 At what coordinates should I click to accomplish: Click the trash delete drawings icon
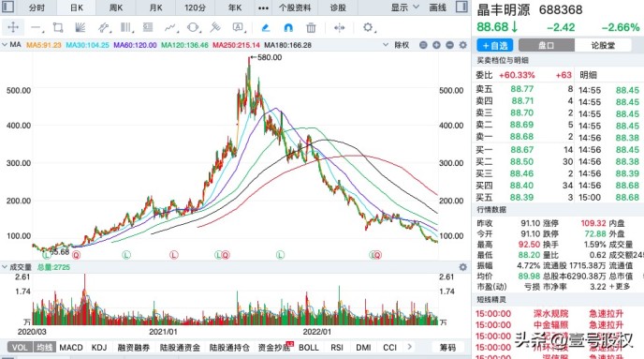click(x=311, y=27)
